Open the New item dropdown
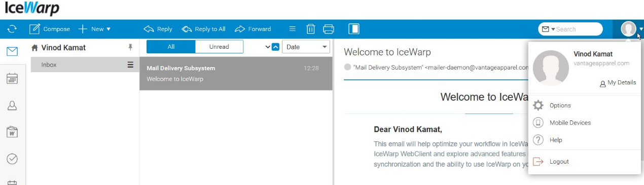 (94, 29)
